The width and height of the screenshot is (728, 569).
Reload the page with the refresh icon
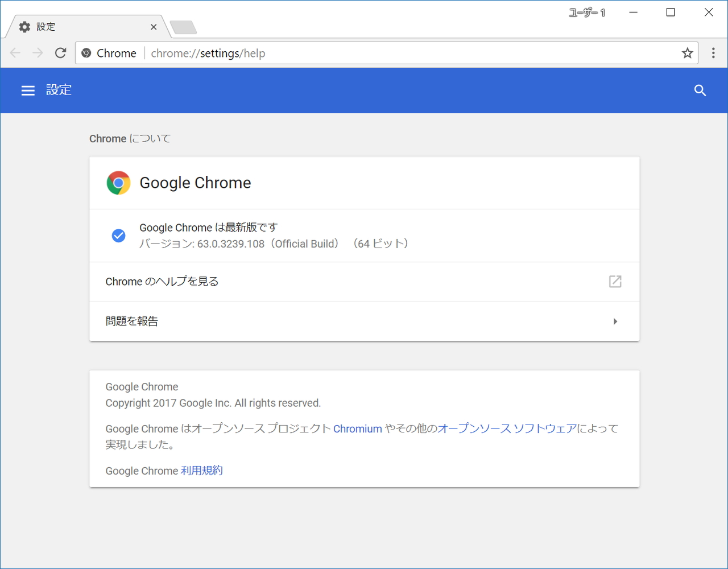[60, 52]
